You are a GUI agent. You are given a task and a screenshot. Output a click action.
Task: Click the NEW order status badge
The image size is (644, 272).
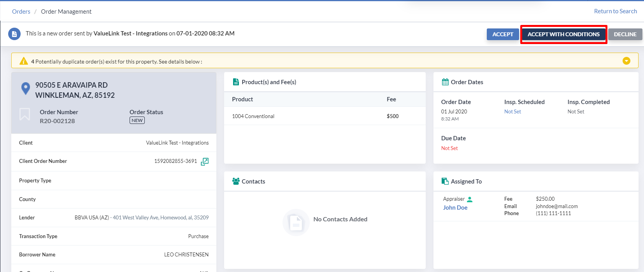pos(137,120)
